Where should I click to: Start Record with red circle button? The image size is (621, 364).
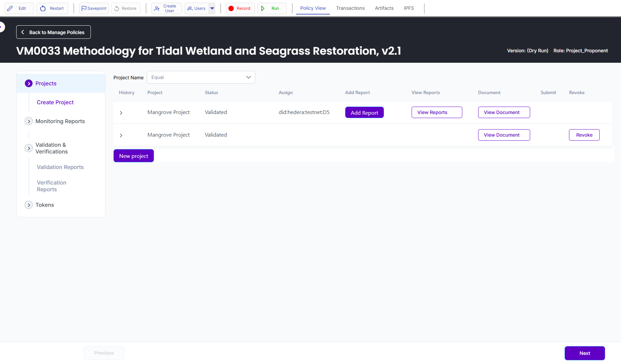point(240,8)
